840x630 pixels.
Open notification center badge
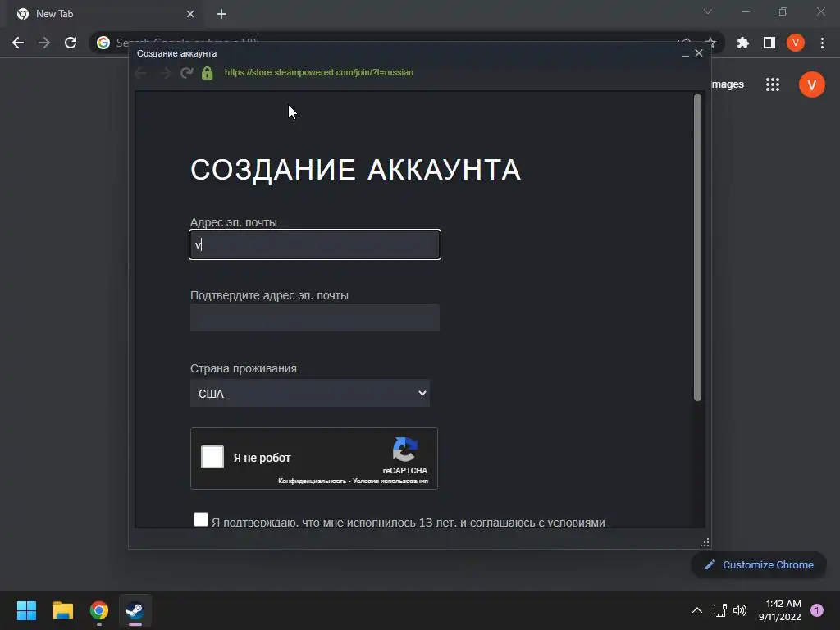(817, 610)
